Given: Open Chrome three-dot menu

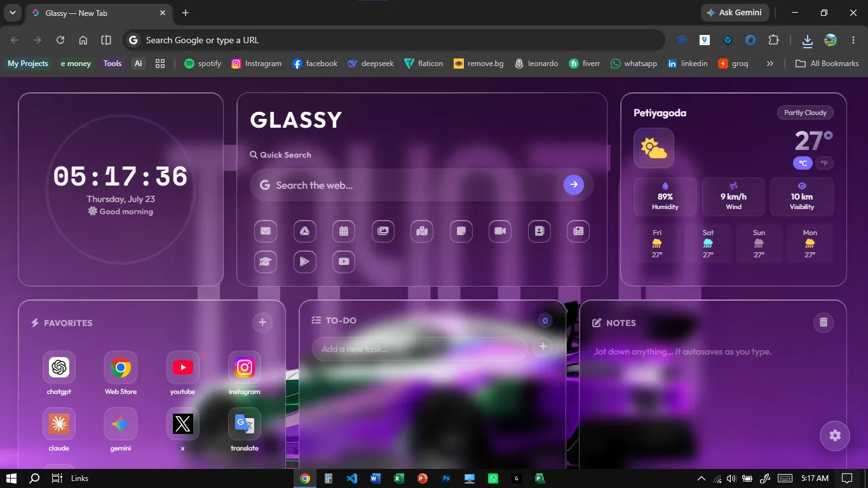Looking at the screenshot, I should (853, 40).
